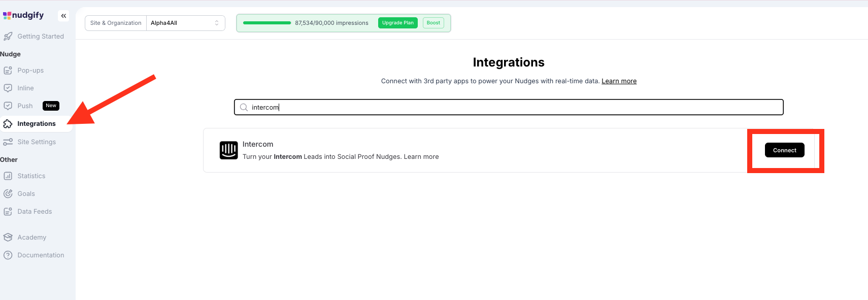The height and width of the screenshot is (300, 868).
Task: Click the Statistics chart icon
Action: [8, 176]
